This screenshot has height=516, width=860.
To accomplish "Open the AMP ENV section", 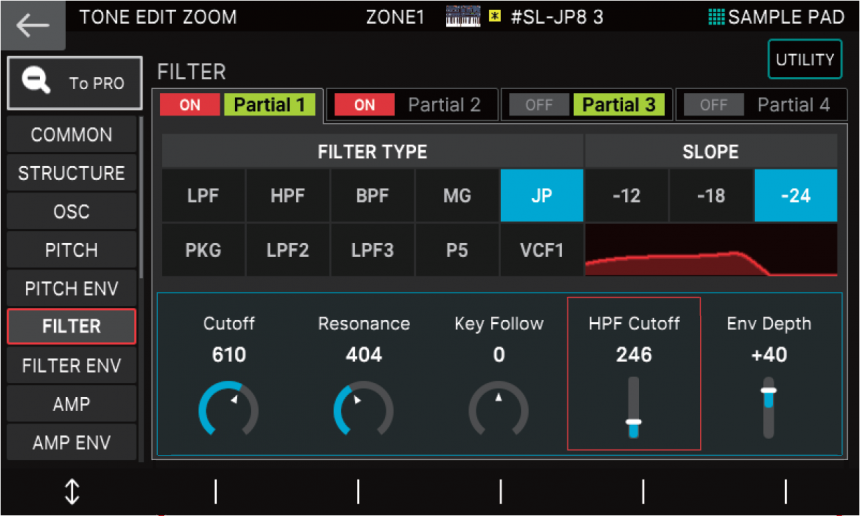I will pyautogui.click(x=72, y=442).
